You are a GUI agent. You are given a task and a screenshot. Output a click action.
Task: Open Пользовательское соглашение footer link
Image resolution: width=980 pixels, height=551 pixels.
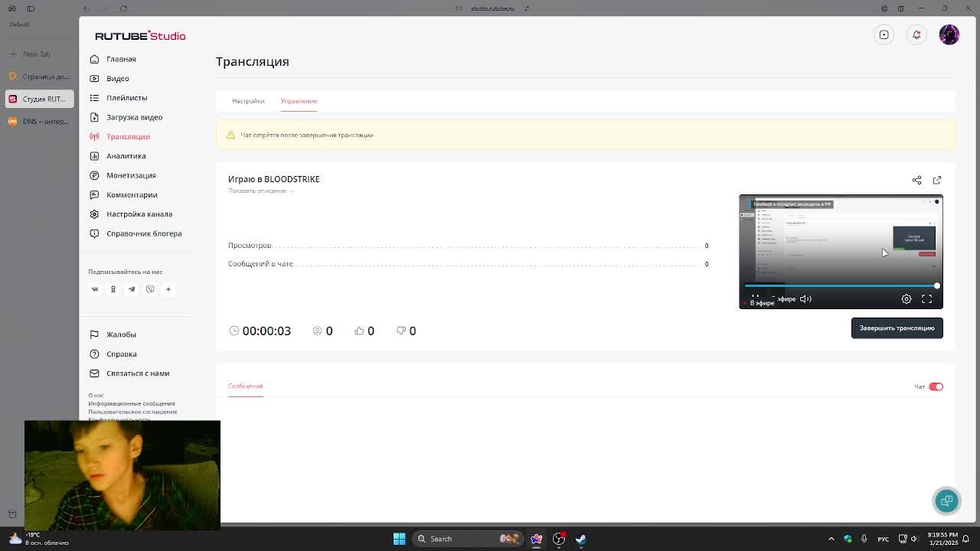pyautogui.click(x=132, y=412)
